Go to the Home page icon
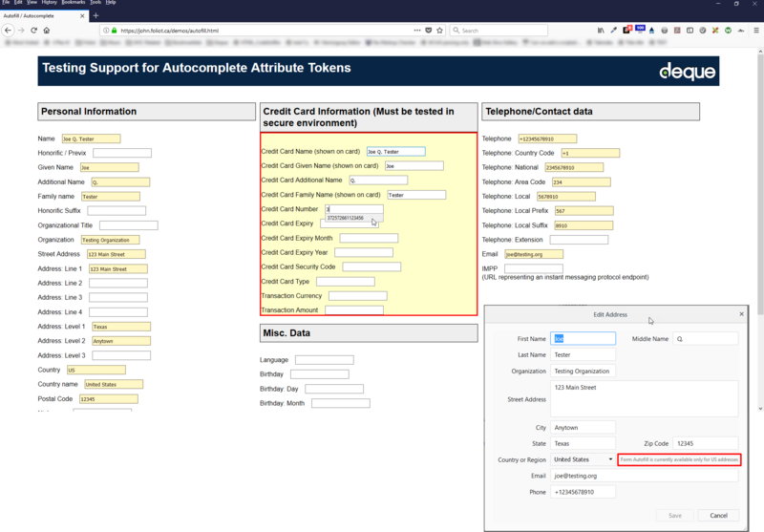This screenshot has height=532, width=764. 47,31
